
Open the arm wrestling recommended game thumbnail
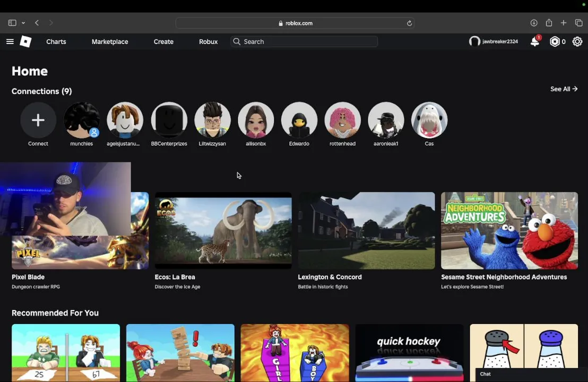point(66,353)
